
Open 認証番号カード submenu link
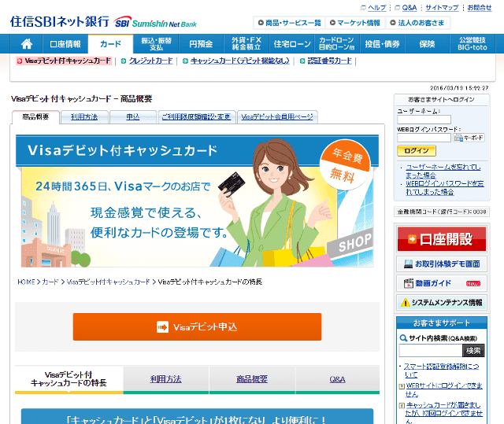click(x=329, y=61)
